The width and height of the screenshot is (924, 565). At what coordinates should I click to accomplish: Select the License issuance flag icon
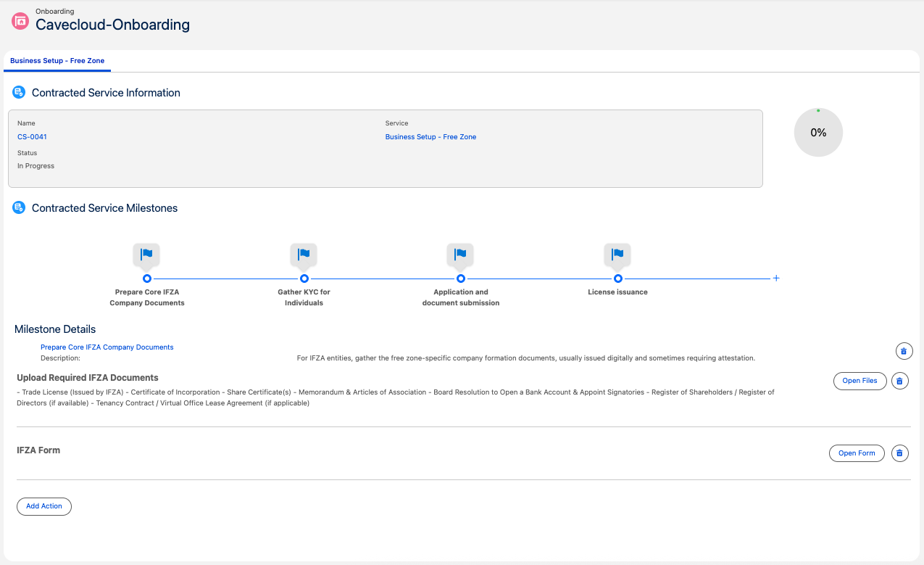[x=617, y=253]
